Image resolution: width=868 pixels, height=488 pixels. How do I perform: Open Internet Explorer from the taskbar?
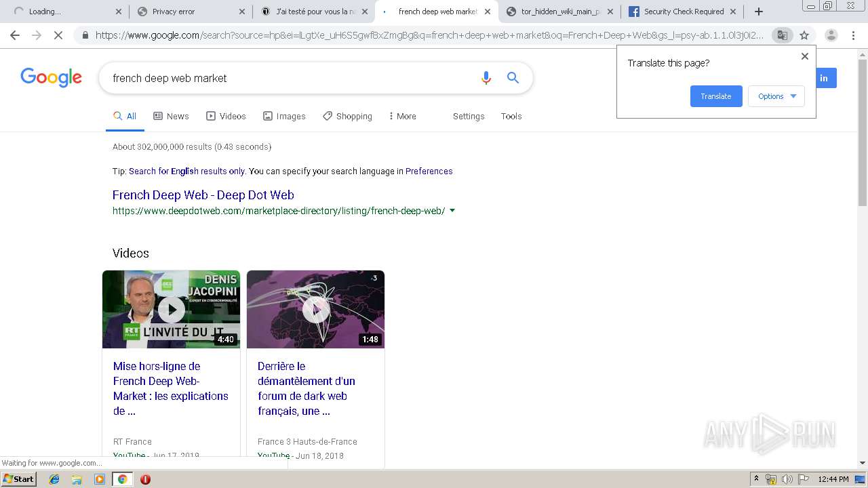pyautogui.click(x=54, y=479)
